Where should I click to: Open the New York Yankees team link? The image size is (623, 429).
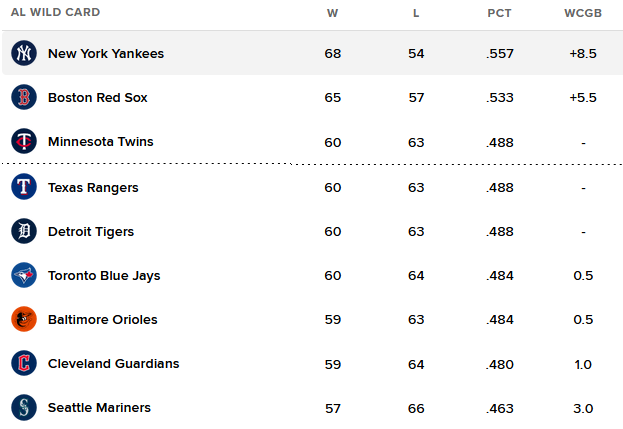coord(106,54)
